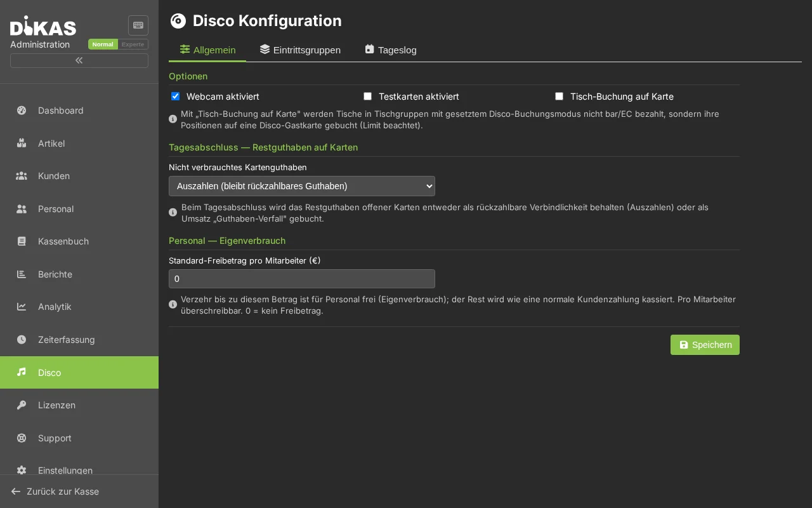Click the floppy disk icon in Speichern
This screenshot has height=508, width=812.
[x=684, y=345]
